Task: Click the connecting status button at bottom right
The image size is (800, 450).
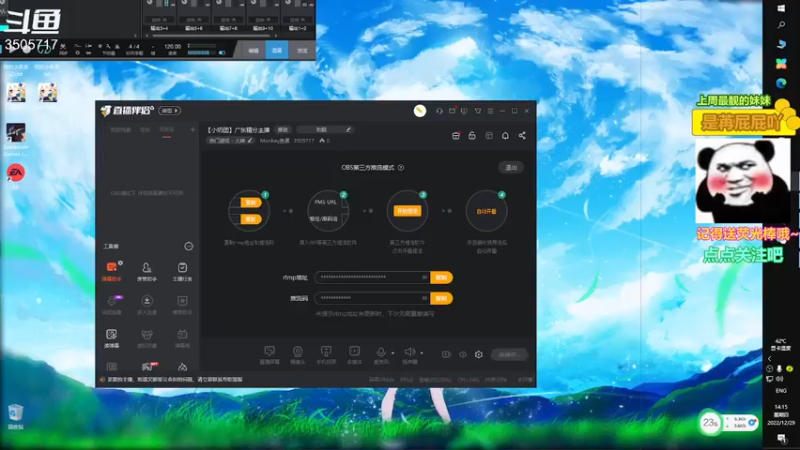Action: coord(509,355)
